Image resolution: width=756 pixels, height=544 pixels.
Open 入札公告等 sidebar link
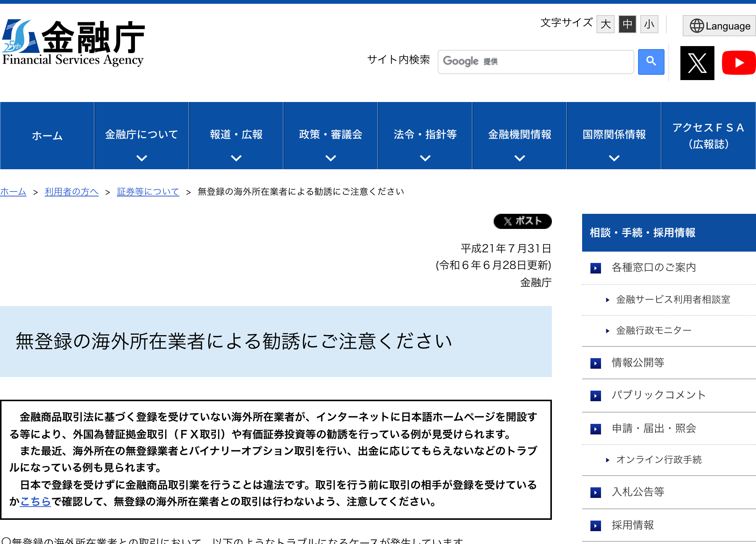[638, 492]
